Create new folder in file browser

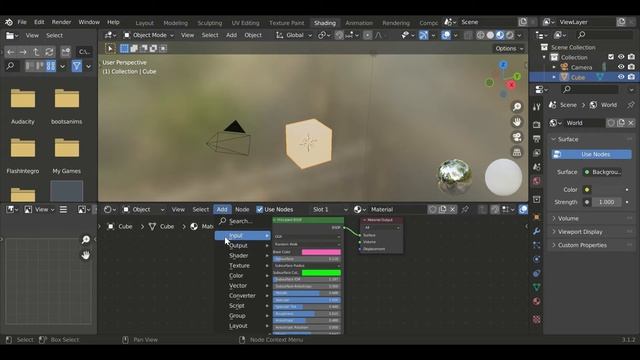pyautogui.click(x=65, y=52)
